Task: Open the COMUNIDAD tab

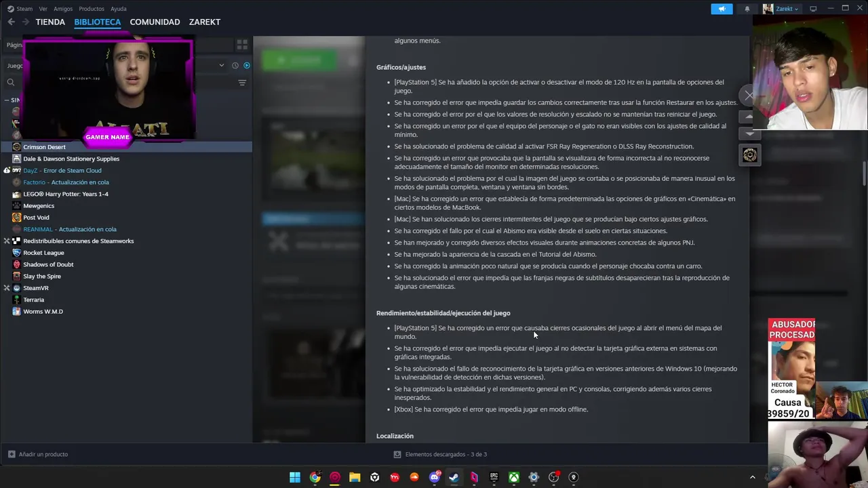Action: pyautogui.click(x=155, y=22)
